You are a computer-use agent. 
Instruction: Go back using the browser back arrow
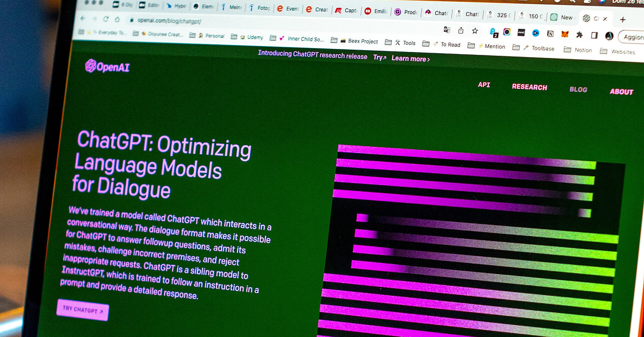83,18
